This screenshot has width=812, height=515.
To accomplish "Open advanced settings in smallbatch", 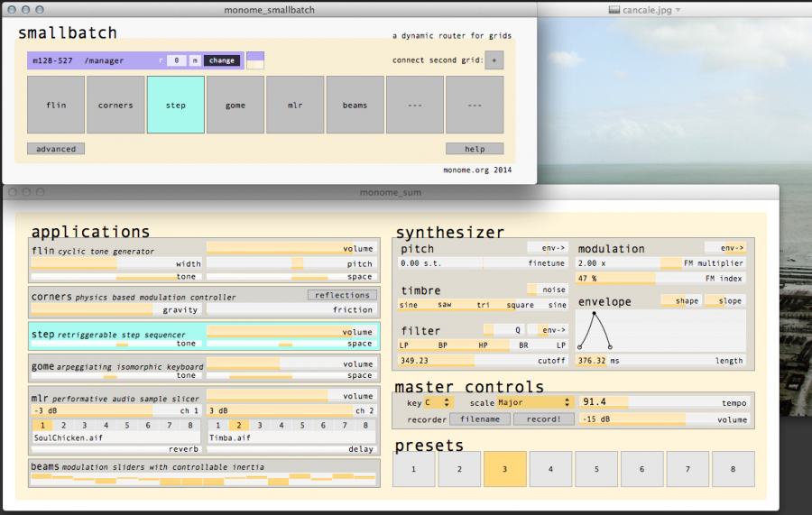I will [x=56, y=149].
